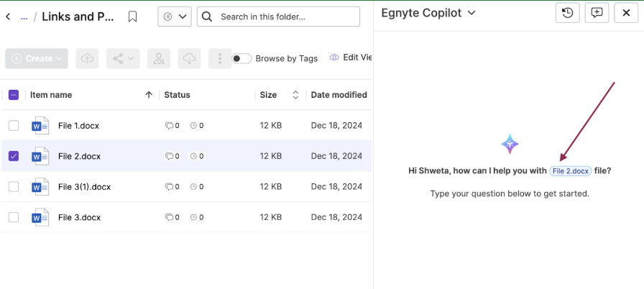Click the Date modified column header
Image resolution: width=644 pixels, height=289 pixels.
tap(339, 95)
